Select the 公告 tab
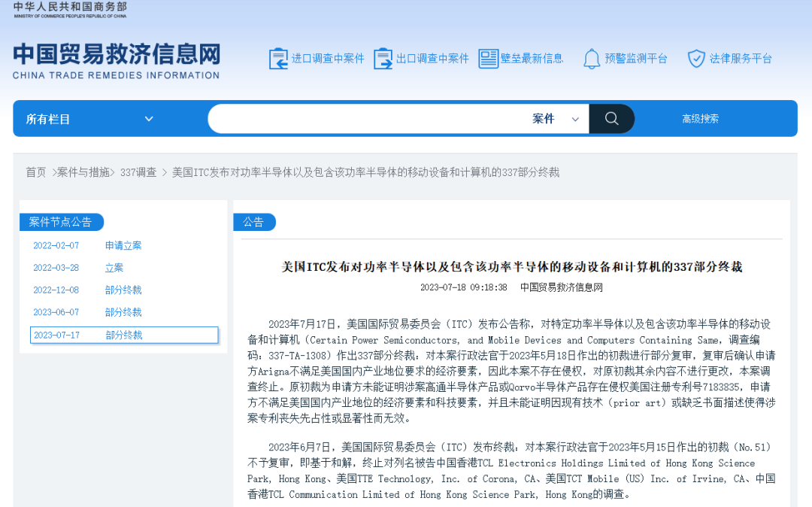This screenshot has height=507, width=812. (x=254, y=222)
